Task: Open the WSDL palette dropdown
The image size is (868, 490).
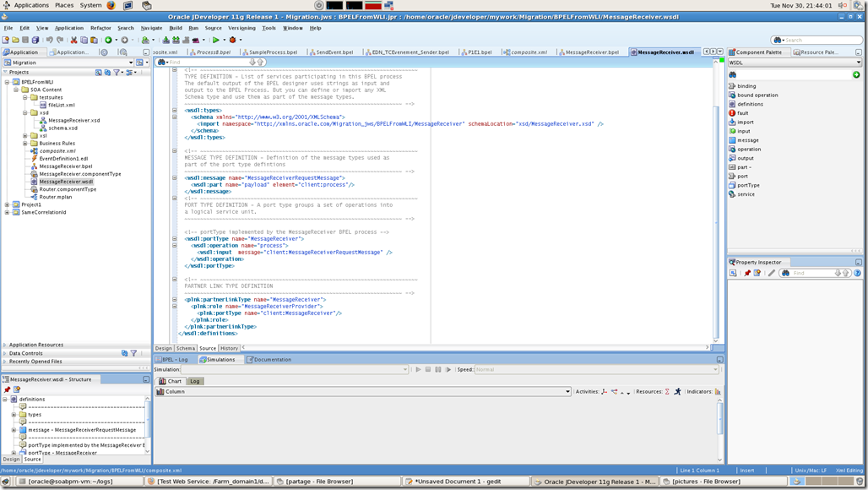Action: (x=859, y=63)
